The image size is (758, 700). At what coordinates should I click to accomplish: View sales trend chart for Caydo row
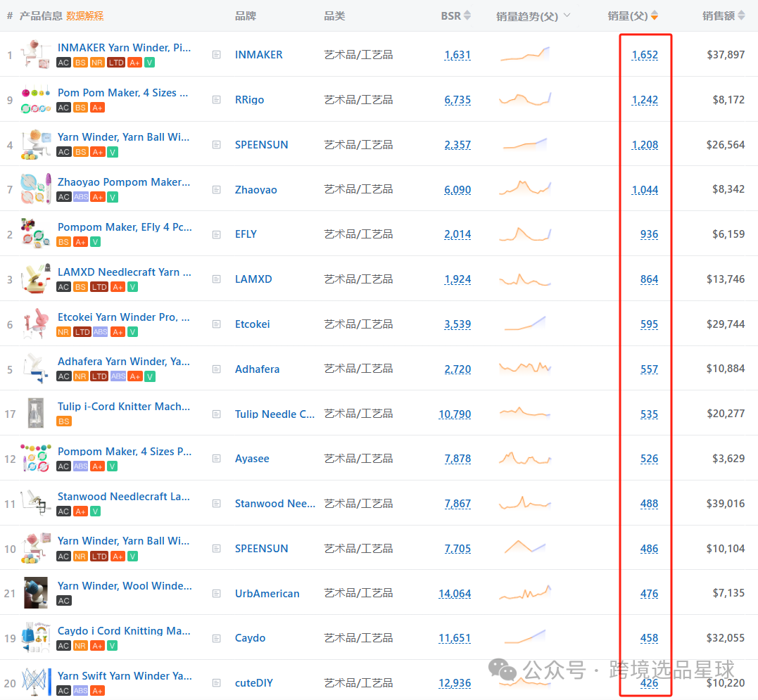(525, 637)
